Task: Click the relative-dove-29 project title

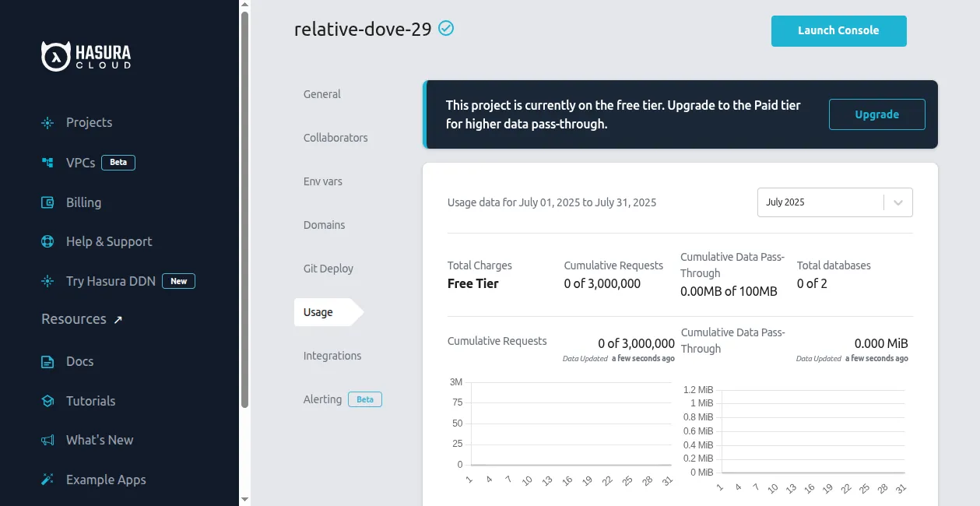Action: [x=363, y=30]
